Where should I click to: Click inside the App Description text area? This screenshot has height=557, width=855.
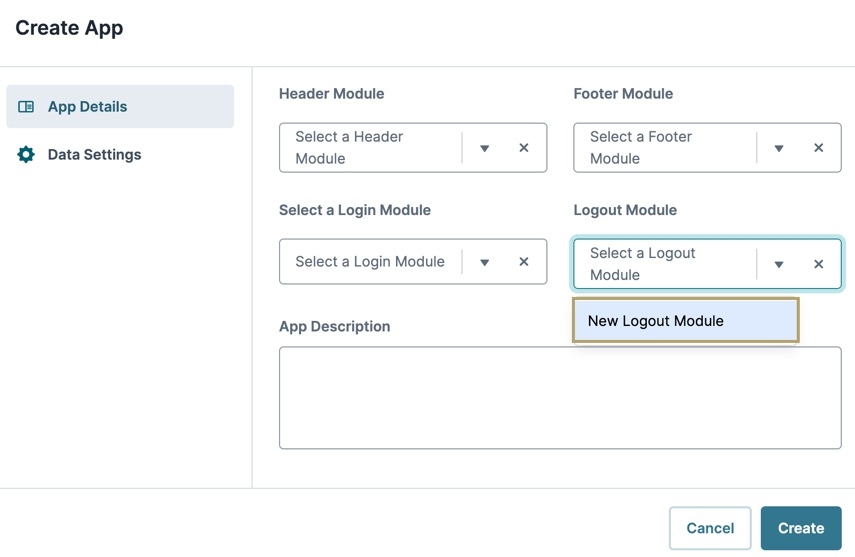560,398
